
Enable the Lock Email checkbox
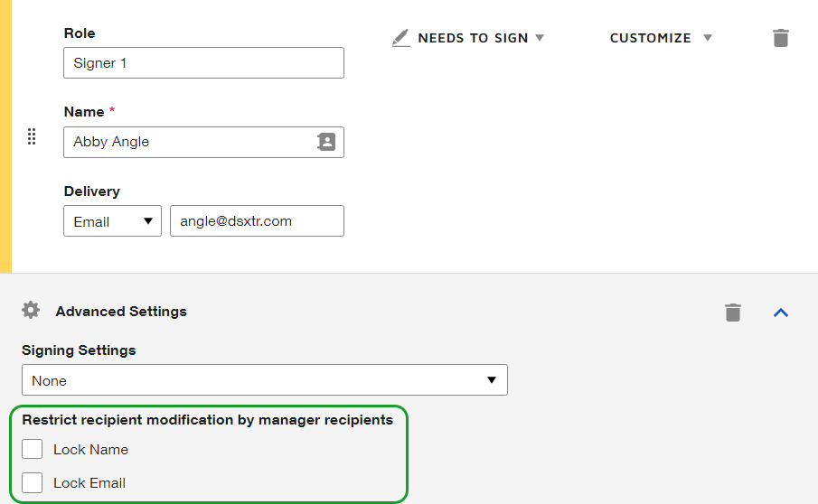(33, 482)
